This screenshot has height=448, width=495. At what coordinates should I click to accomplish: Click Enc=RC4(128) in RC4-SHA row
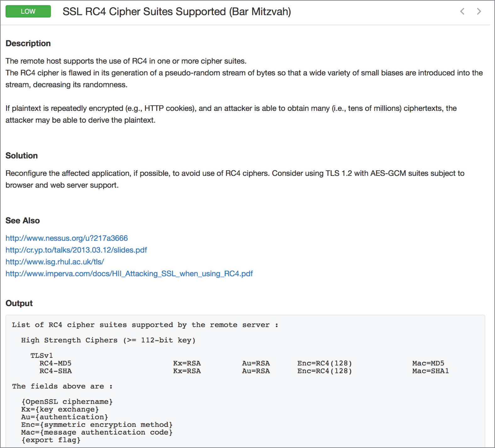click(x=325, y=371)
